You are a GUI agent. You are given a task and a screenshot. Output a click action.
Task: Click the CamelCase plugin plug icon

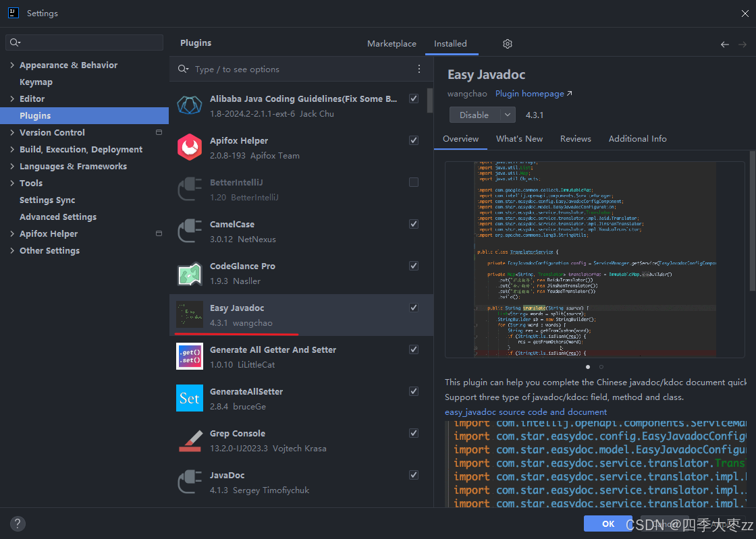point(190,231)
